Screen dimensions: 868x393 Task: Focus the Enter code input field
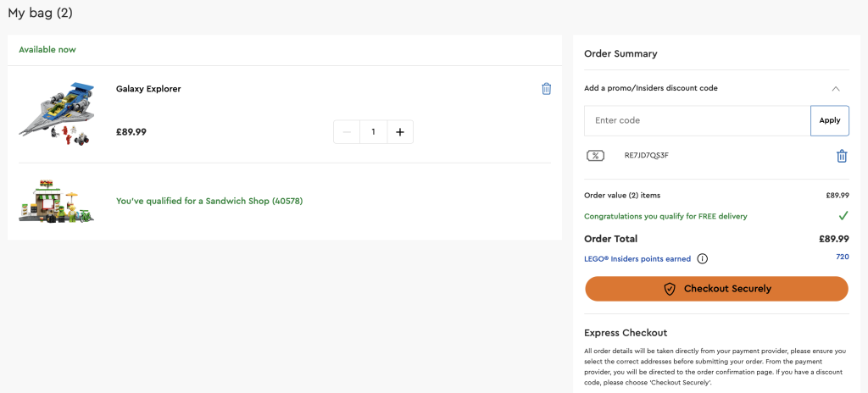pos(698,120)
